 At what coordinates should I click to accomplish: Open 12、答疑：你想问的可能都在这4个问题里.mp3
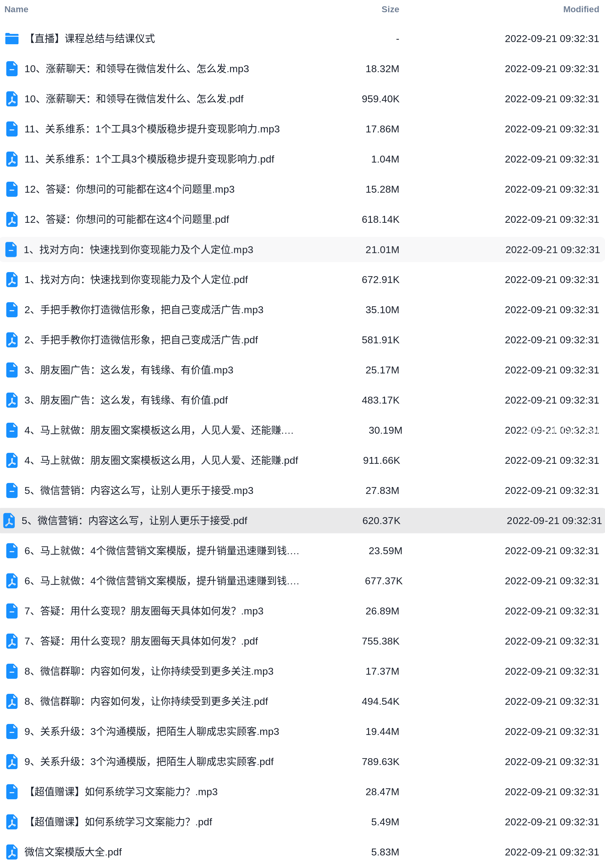[x=130, y=190]
